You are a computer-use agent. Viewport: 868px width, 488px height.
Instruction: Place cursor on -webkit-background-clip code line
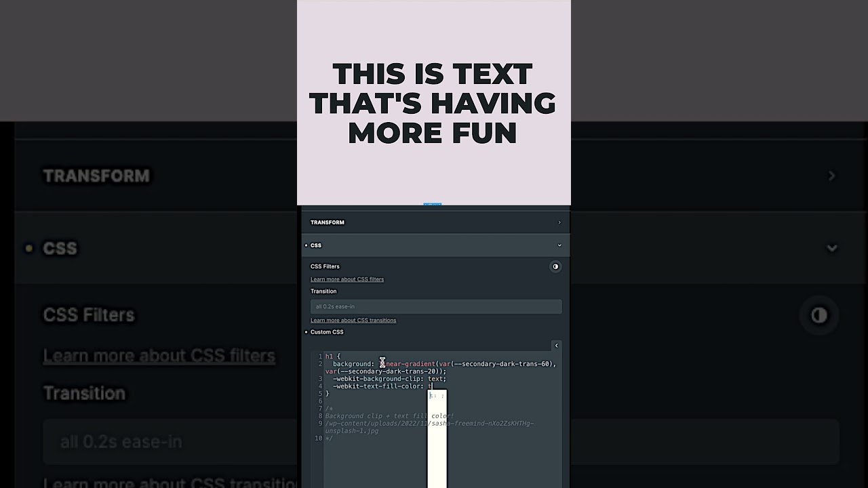coord(389,379)
